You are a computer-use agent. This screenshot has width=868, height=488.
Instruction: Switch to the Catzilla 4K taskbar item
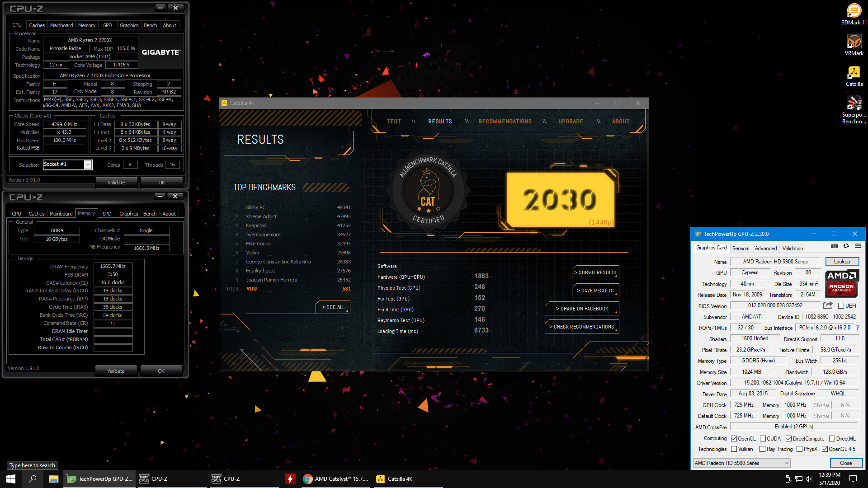[x=408, y=479]
